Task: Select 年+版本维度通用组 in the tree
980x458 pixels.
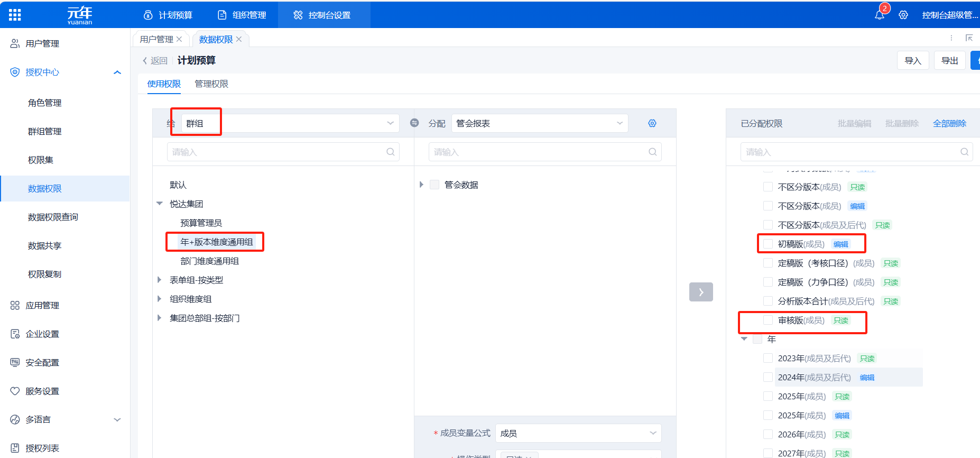Action: click(x=216, y=242)
